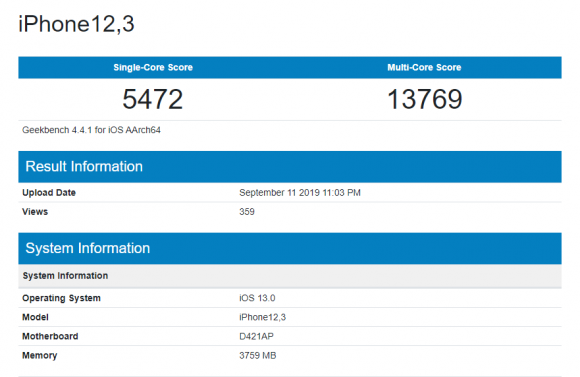The width and height of the screenshot is (580, 377).
Task: Click the views count 359
Action: point(247,212)
